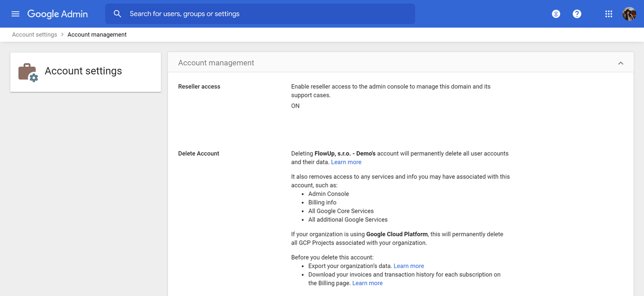Open the hourglass tasks icon
This screenshot has height=296, width=644.
click(x=556, y=14)
